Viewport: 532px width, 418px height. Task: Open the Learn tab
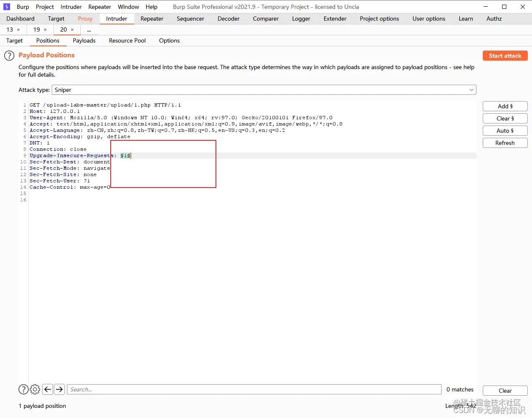tap(466, 19)
